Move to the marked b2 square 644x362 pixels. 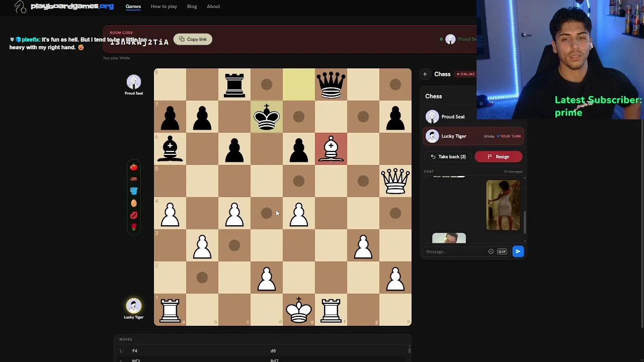click(202, 278)
